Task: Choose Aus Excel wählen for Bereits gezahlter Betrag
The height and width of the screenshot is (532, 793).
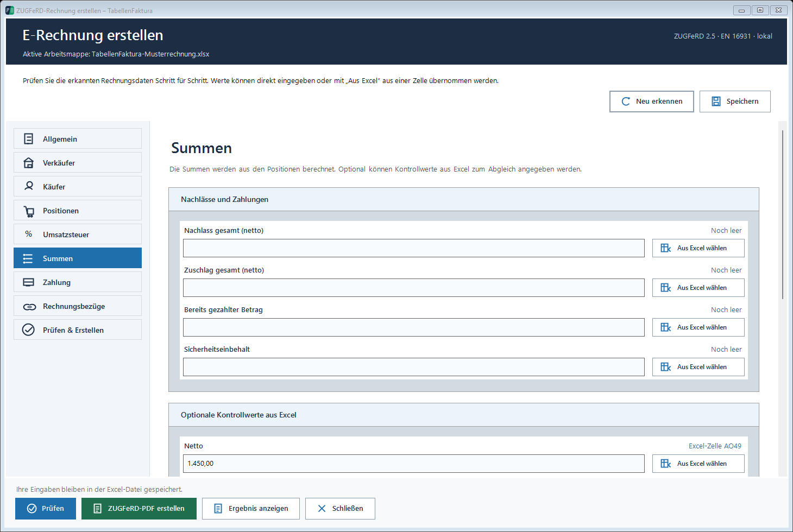Action: click(698, 327)
